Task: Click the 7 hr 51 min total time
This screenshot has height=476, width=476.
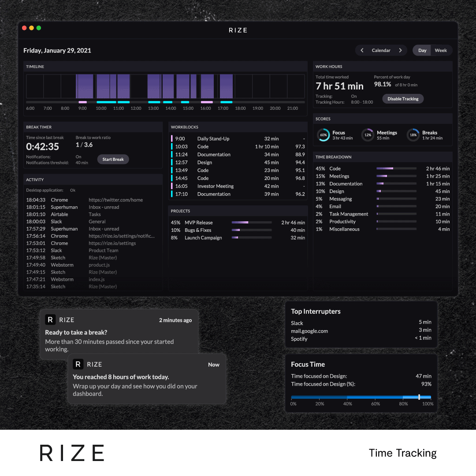Action: click(339, 86)
